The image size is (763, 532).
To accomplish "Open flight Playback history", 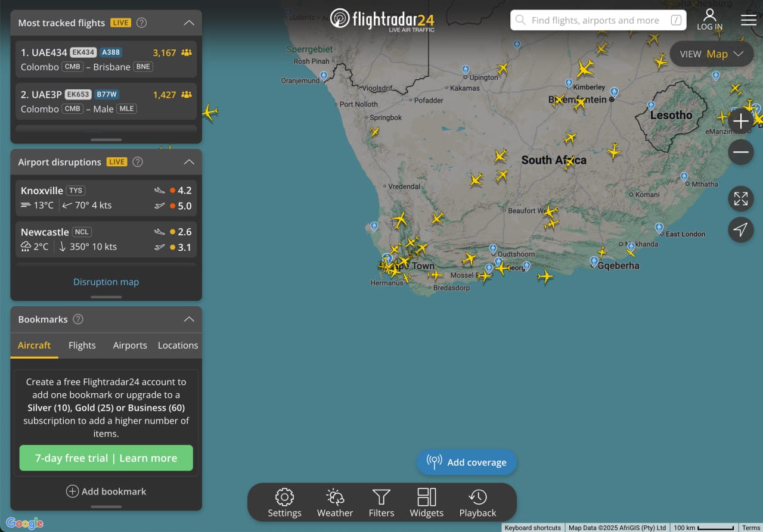I will [477, 502].
